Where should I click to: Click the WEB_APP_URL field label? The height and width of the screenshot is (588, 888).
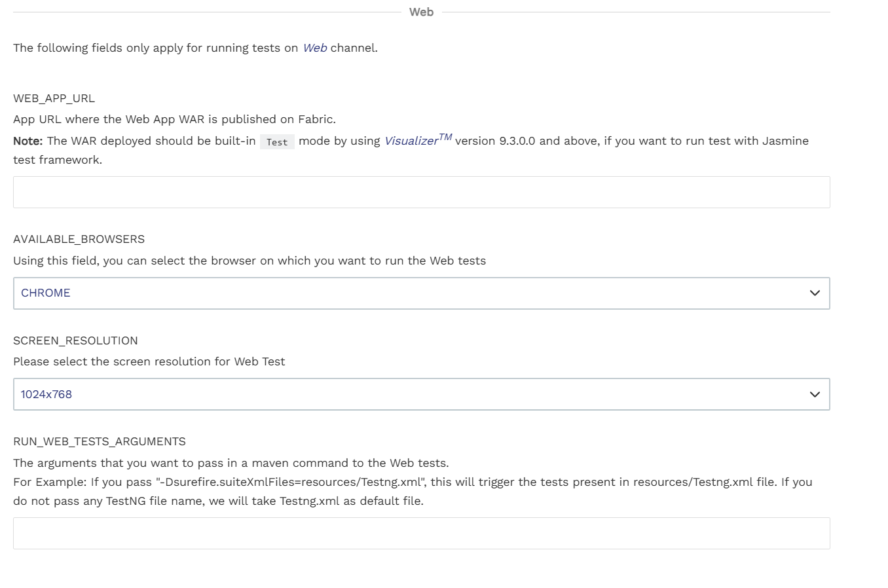(x=54, y=98)
